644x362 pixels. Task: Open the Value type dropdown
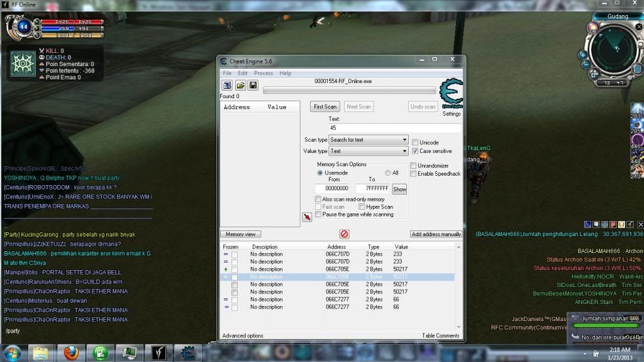pyautogui.click(x=369, y=151)
